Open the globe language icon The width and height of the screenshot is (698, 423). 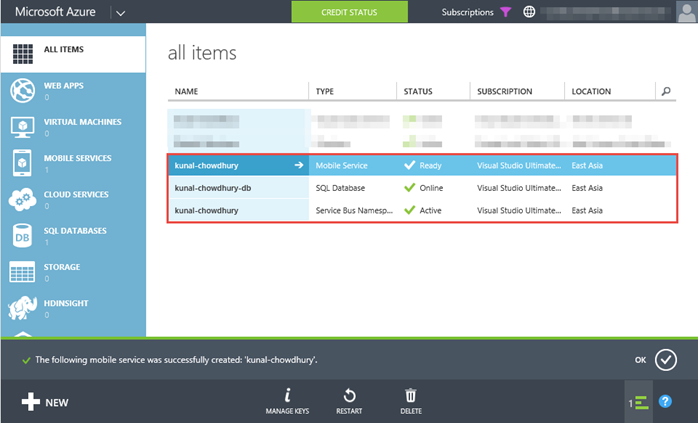pyautogui.click(x=529, y=12)
